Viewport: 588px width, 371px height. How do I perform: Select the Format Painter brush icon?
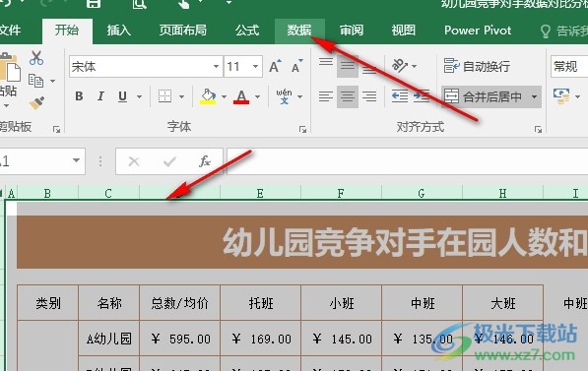pos(36,102)
